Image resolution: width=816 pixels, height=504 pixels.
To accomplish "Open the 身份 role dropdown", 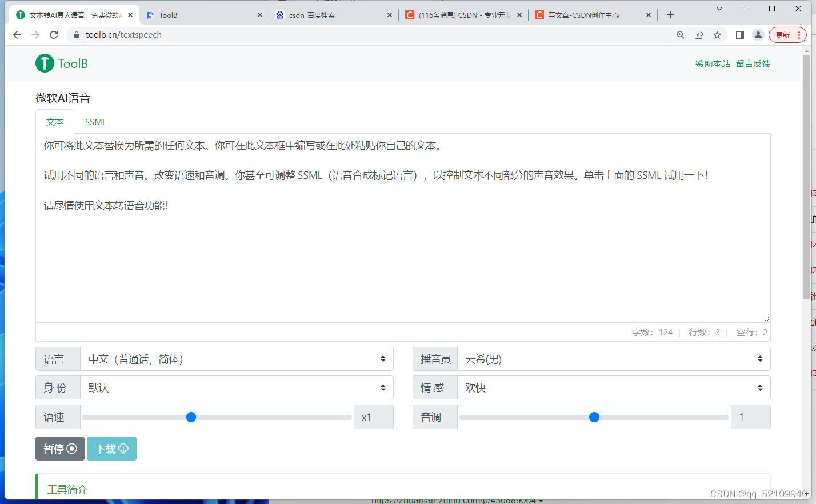I will (x=237, y=387).
